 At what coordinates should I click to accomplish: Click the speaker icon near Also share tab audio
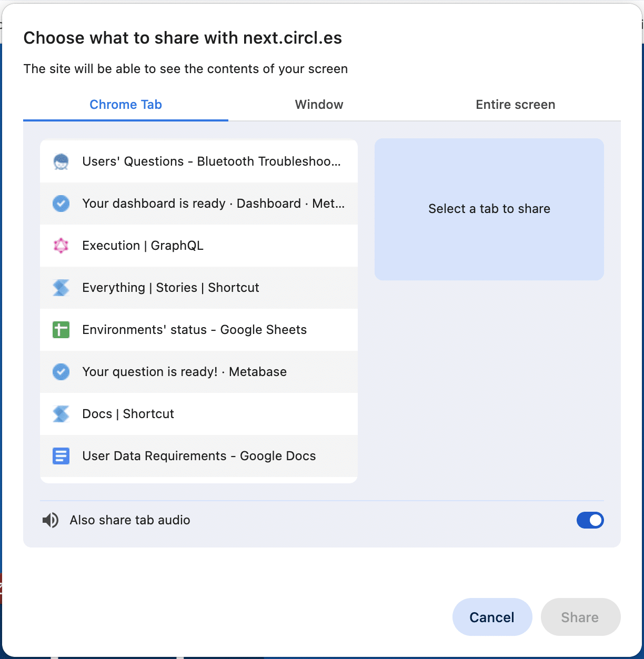tap(50, 520)
